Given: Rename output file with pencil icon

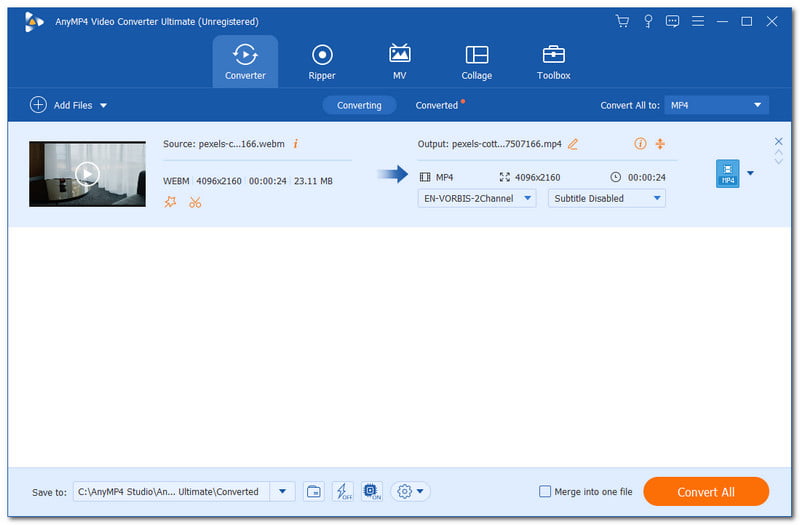Looking at the screenshot, I should (573, 144).
